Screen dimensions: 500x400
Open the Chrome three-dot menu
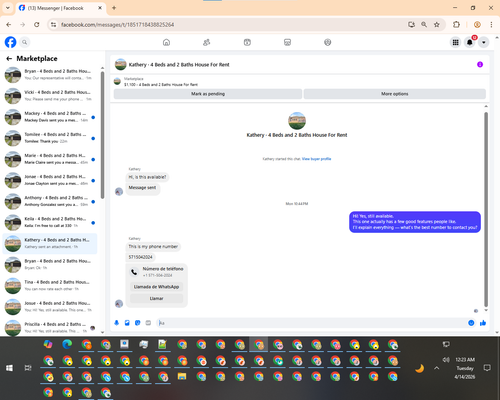tap(491, 25)
